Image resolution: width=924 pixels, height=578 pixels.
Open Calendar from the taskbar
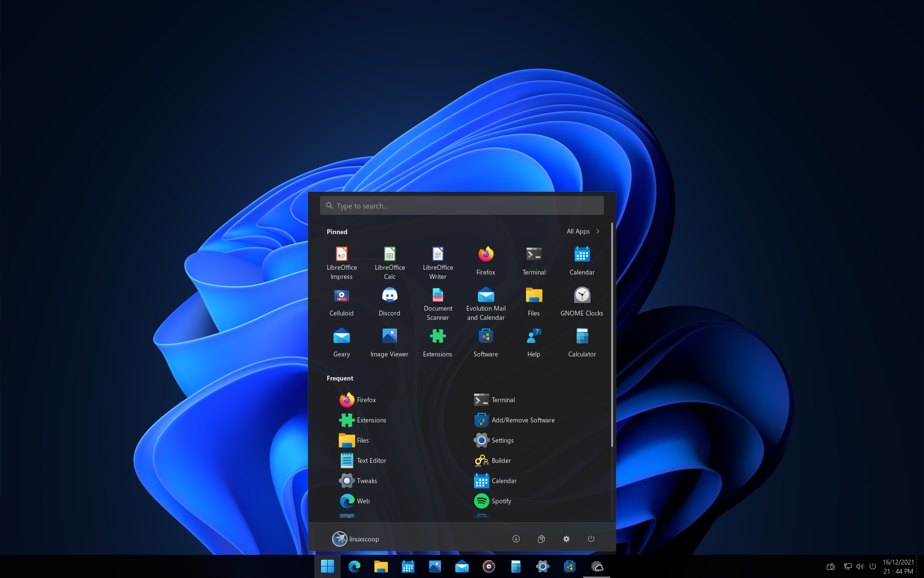pyautogui.click(x=408, y=566)
